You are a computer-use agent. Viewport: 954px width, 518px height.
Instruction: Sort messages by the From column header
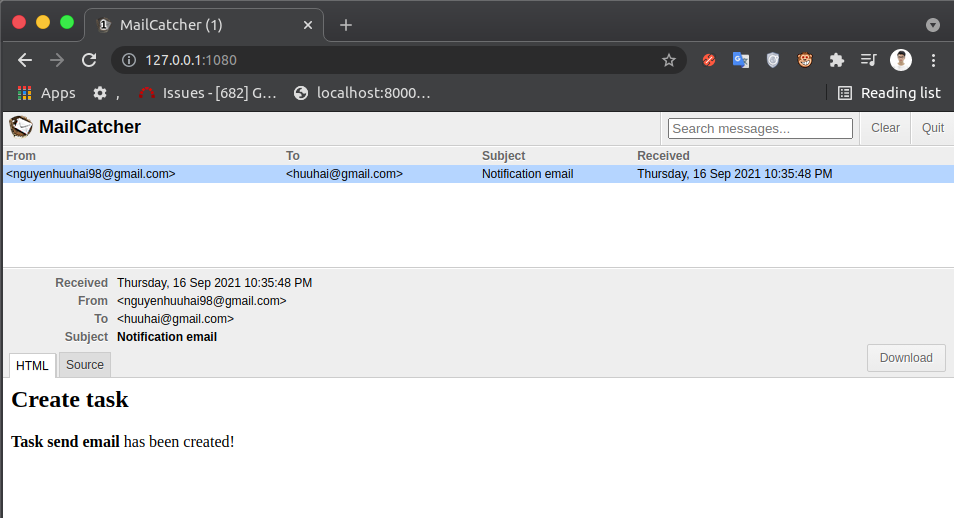point(21,156)
